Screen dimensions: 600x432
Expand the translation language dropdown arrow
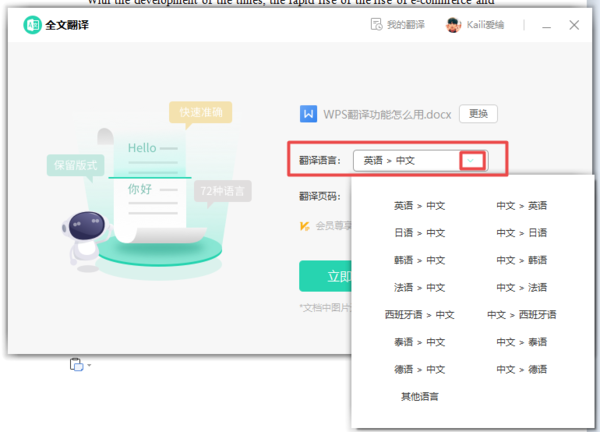point(474,160)
